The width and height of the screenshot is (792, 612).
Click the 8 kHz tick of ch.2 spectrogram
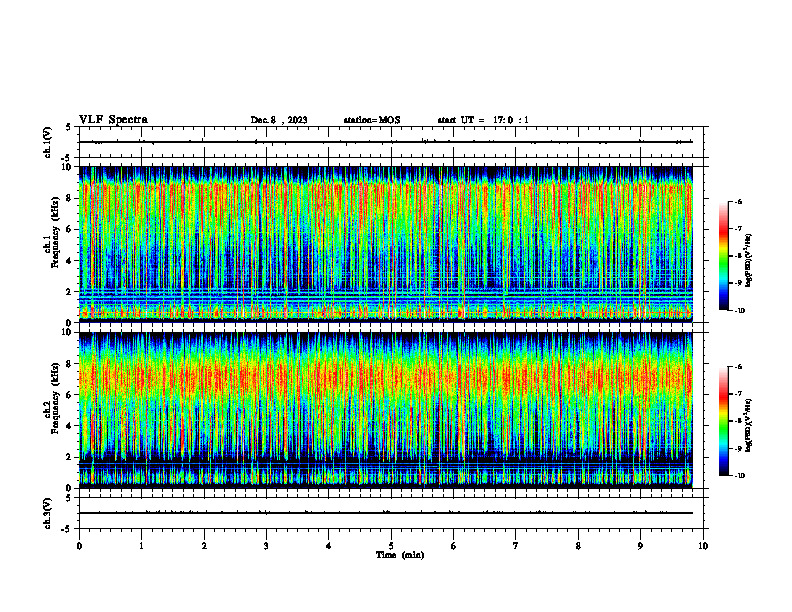(x=71, y=364)
